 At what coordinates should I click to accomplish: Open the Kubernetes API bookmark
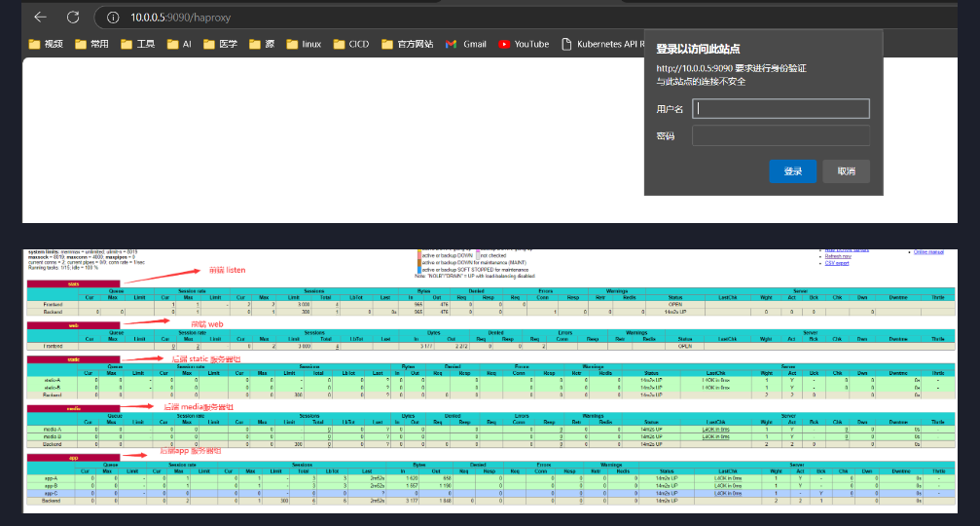pos(602,44)
